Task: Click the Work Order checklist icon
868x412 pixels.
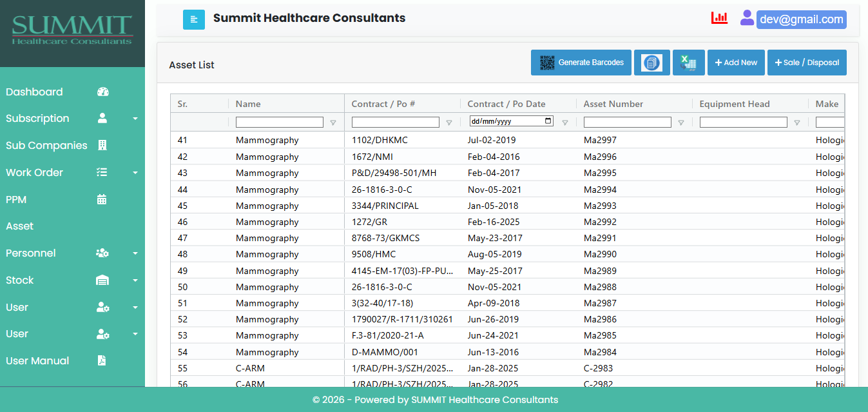Action: click(x=102, y=172)
